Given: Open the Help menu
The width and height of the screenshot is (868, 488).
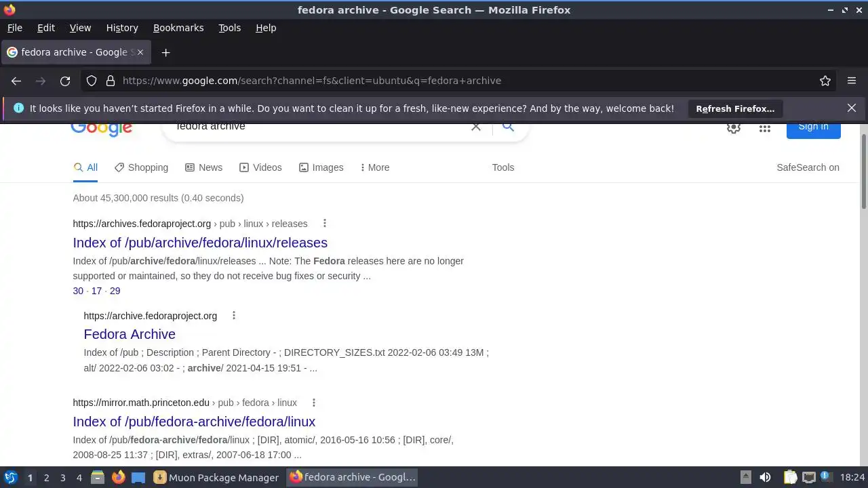Looking at the screenshot, I should 266,28.
